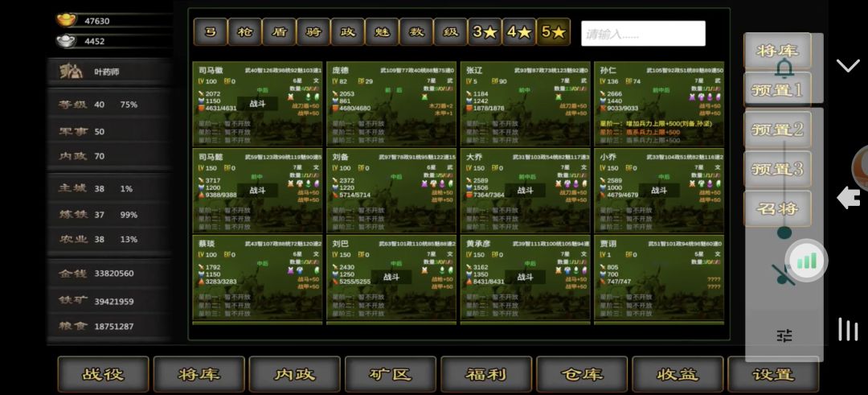Tap the crossed swords skill icon on 庞德's card
Viewport: 868px width, 395px height.
tap(424, 97)
